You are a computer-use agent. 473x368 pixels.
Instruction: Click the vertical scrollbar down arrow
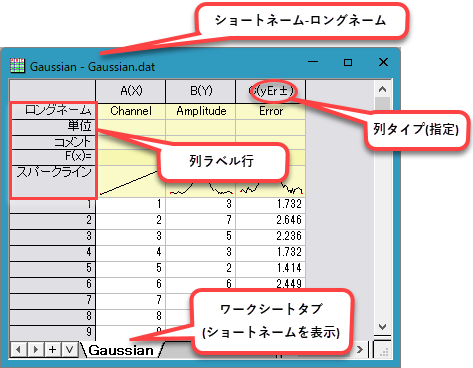(382, 327)
